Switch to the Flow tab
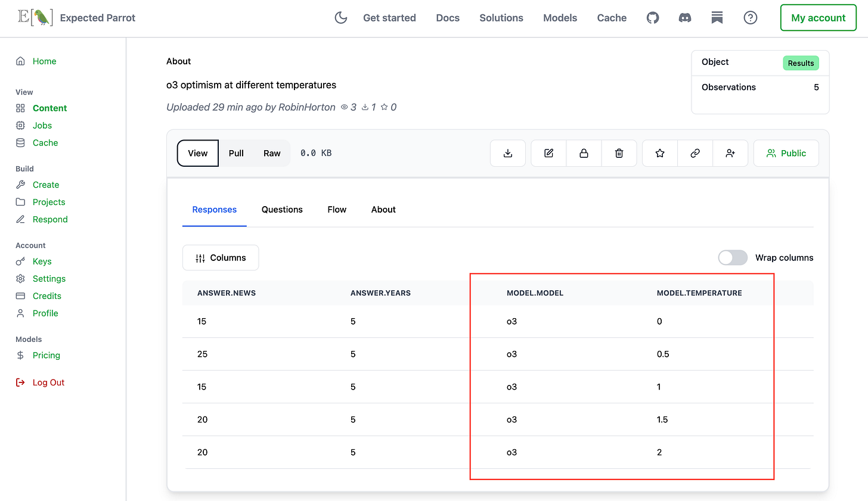The height and width of the screenshot is (501, 868). coord(337,210)
